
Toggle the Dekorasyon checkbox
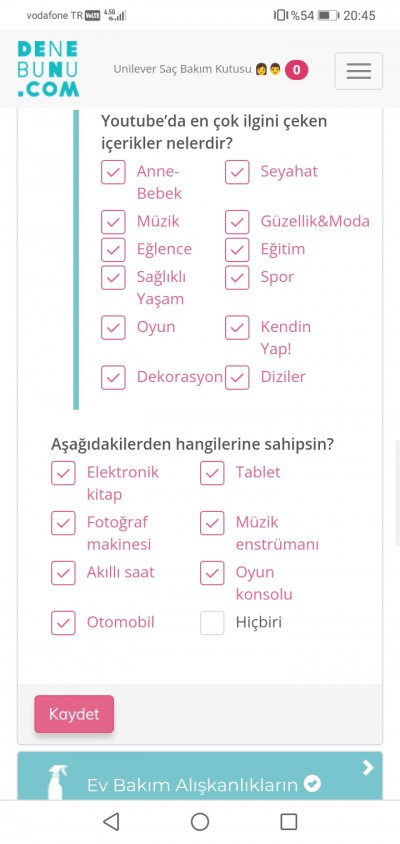pyautogui.click(x=113, y=378)
